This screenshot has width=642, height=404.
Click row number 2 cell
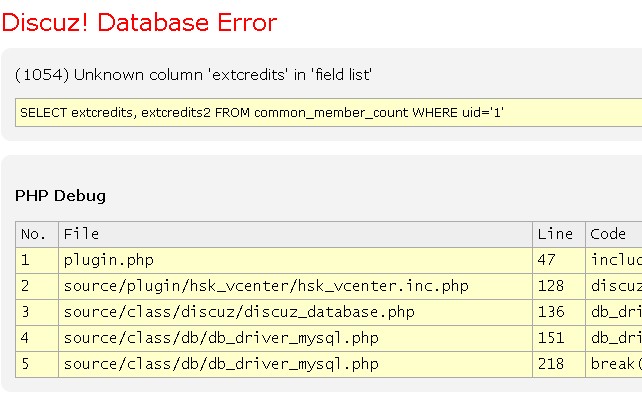click(37, 286)
